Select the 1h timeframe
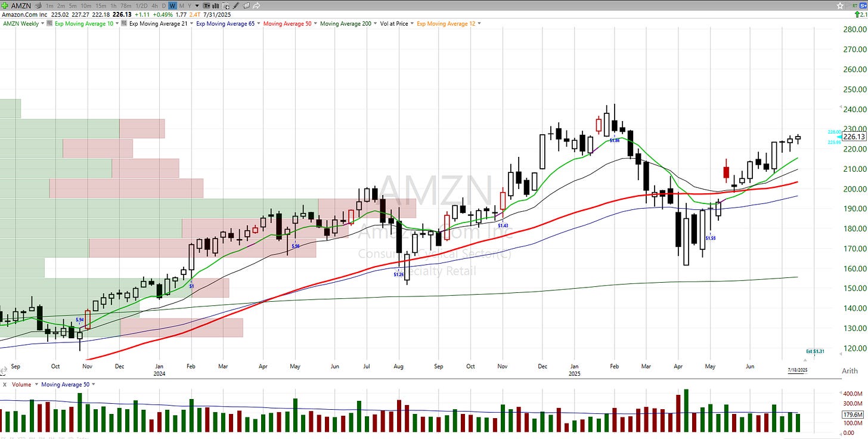 (113, 6)
